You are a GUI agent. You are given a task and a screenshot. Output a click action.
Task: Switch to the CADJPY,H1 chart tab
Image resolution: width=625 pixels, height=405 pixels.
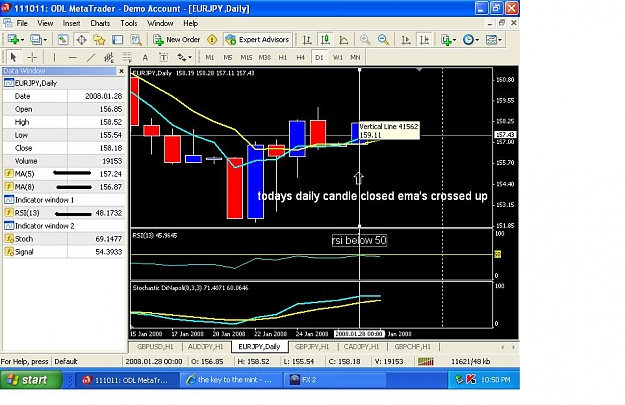[x=361, y=347]
